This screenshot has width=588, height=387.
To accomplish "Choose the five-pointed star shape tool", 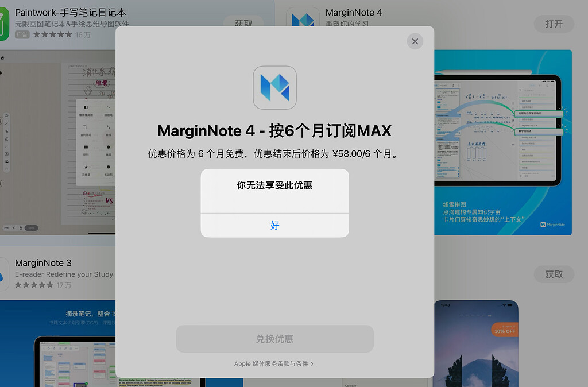I will pyautogui.click(x=86, y=167).
